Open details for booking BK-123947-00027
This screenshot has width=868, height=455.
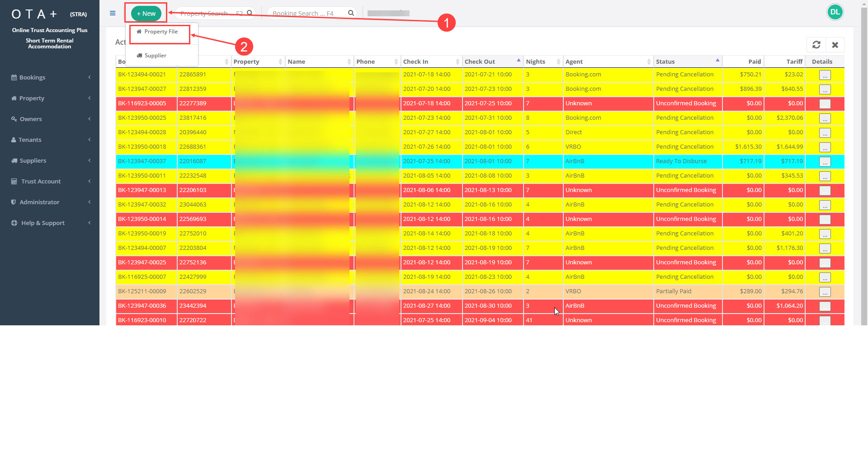click(x=825, y=89)
